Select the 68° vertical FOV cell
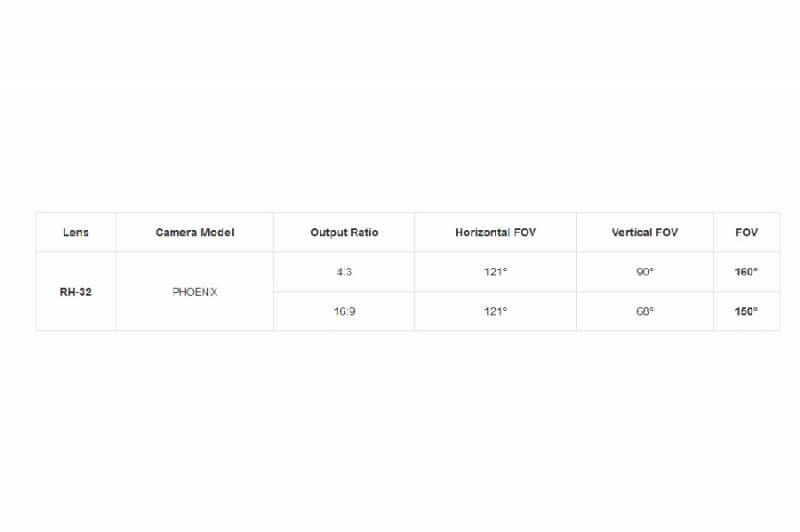This screenshot has width=800, height=532. 645,311
